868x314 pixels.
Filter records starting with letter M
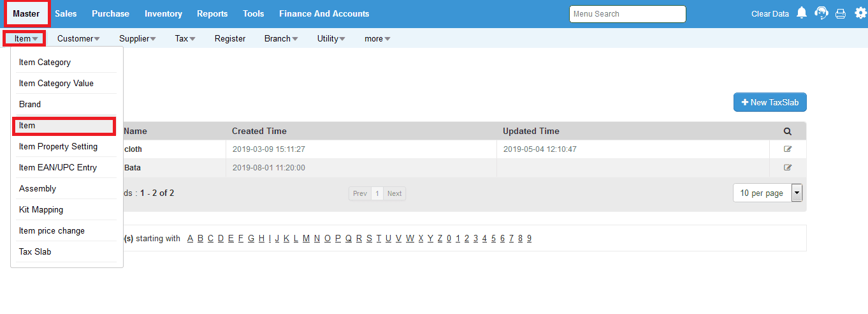[x=306, y=239]
